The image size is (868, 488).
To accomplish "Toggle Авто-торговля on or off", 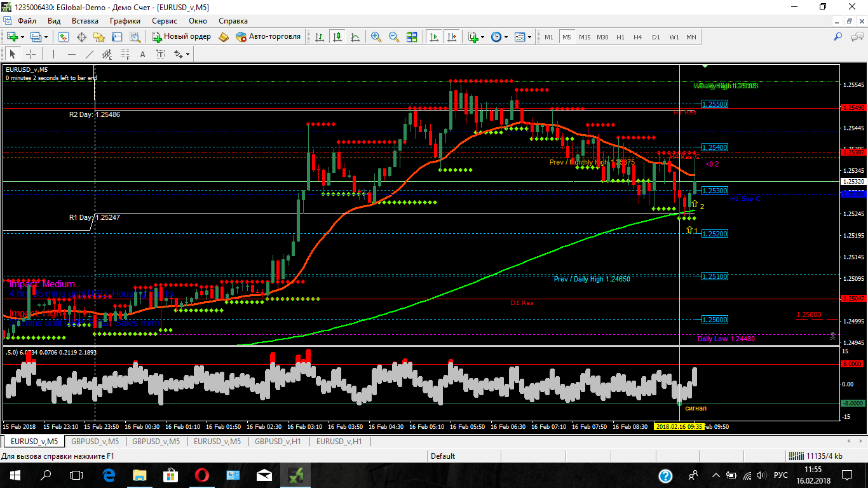I will coord(268,37).
